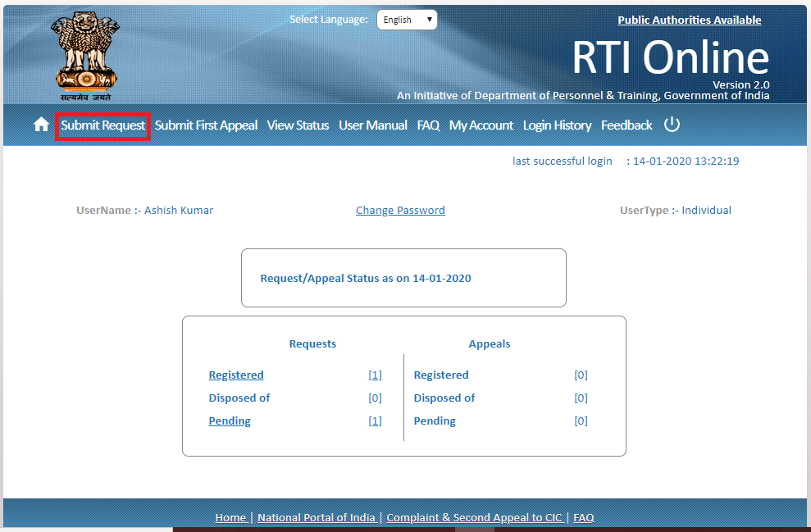Select FAQ from the navigation bar

(427, 125)
